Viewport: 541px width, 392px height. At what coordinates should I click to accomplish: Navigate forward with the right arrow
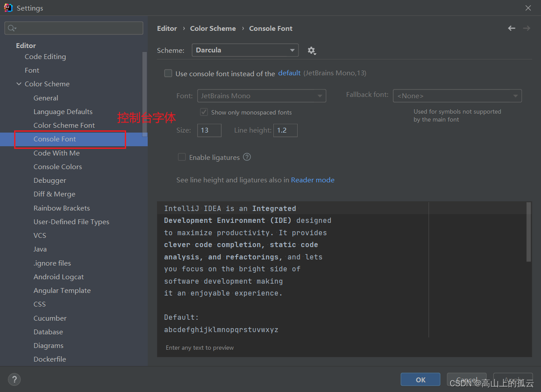[x=526, y=28]
